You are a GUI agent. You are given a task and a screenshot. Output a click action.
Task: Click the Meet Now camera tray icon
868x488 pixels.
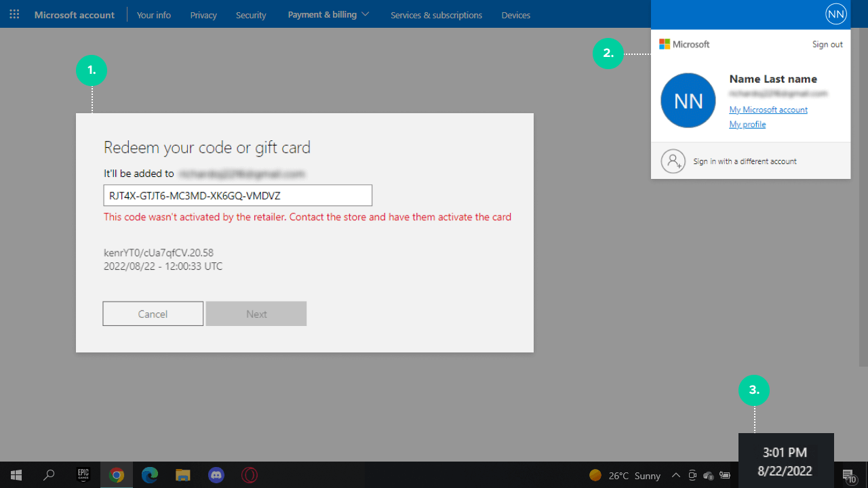click(x=692, y=475)
